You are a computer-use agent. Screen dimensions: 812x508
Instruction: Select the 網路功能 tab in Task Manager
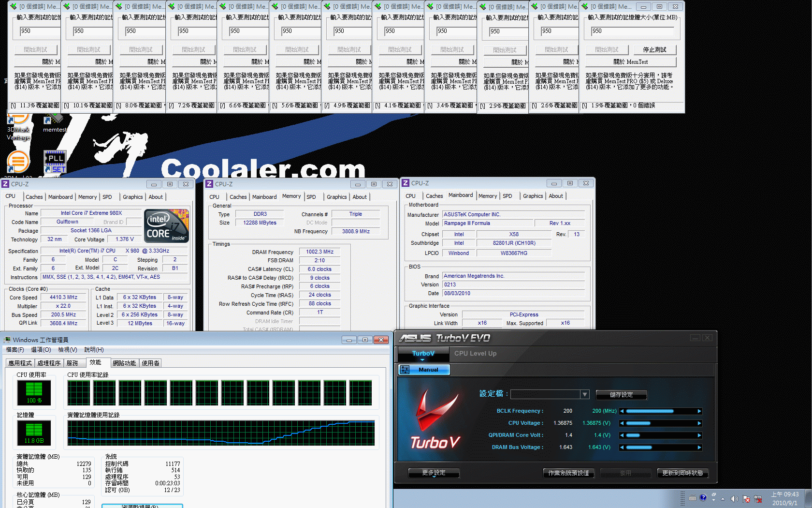(x=124, y=363)
